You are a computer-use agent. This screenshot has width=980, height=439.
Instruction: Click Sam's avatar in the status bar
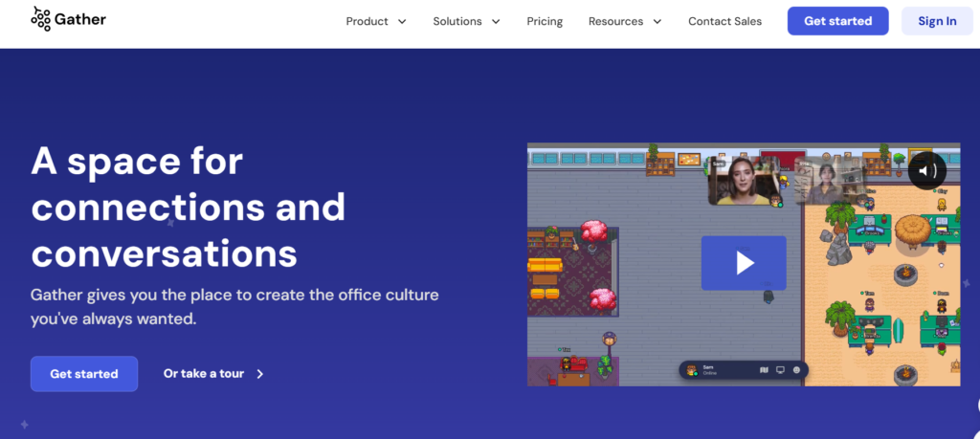click(691, 370)
